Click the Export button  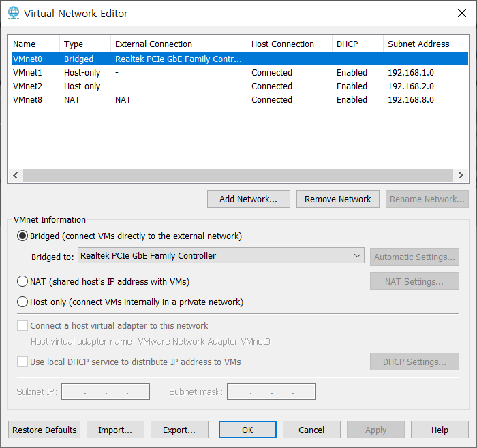[x=179, y=430]
